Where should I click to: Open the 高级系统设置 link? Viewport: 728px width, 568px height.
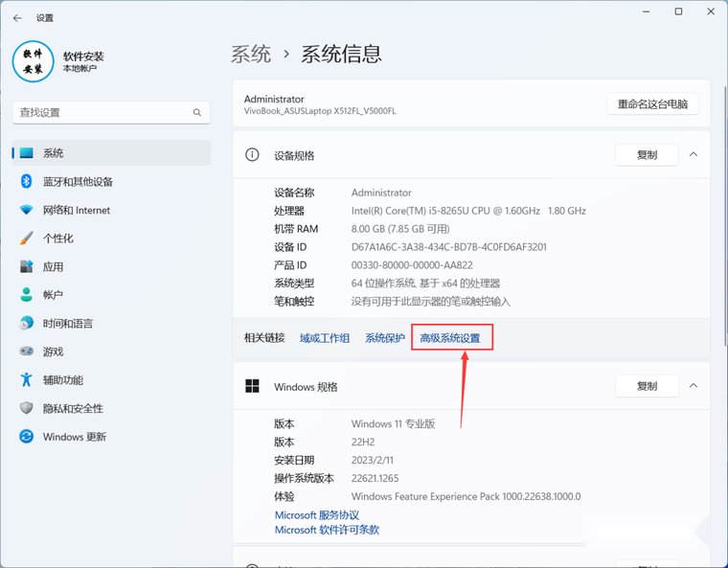click(x=450, y=338)
